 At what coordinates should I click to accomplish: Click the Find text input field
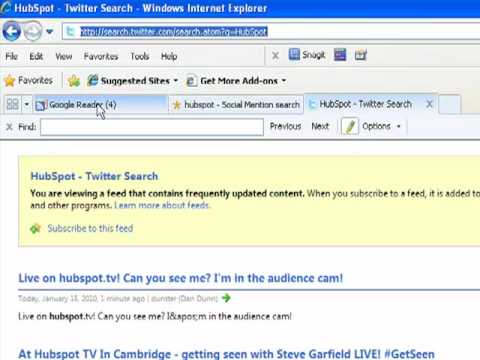point(152,127)
